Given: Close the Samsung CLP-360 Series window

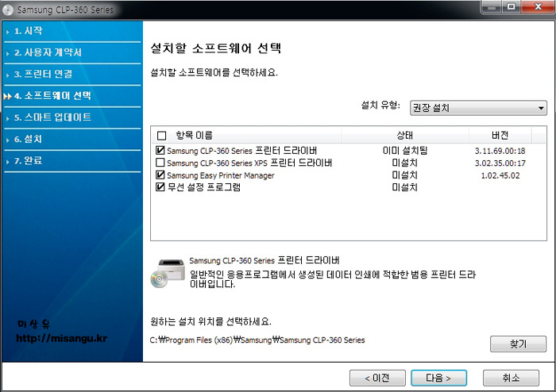Looking at the screenshot, I should pyautogui.click(x=538, y=6).
